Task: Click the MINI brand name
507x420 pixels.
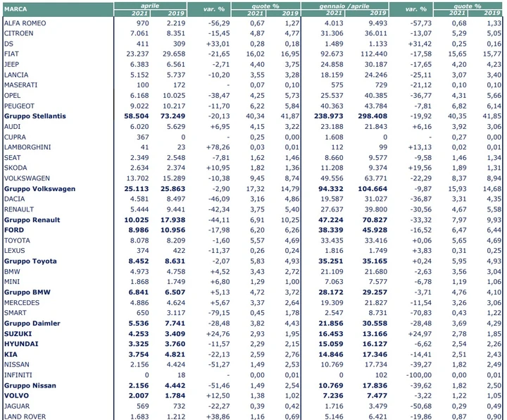Action: (12, 282)
